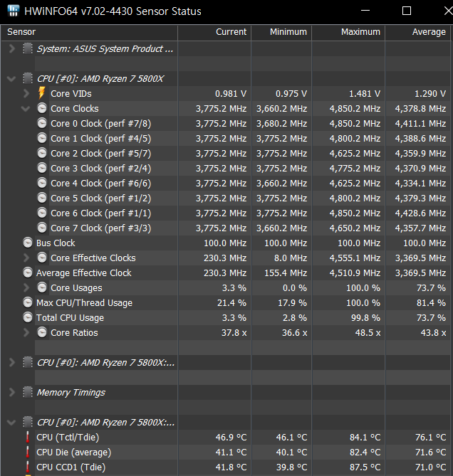The width and height of the screenshot is (453, 476).
Task: Click the 87.5 °C maximum CCD1 value
Action: 365,467
